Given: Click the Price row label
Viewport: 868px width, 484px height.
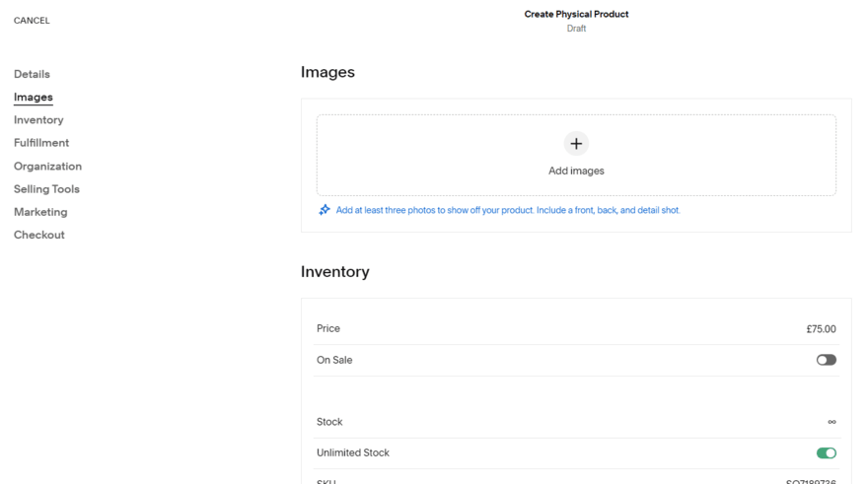Looking at the screenshot, I should pos(328,328).
